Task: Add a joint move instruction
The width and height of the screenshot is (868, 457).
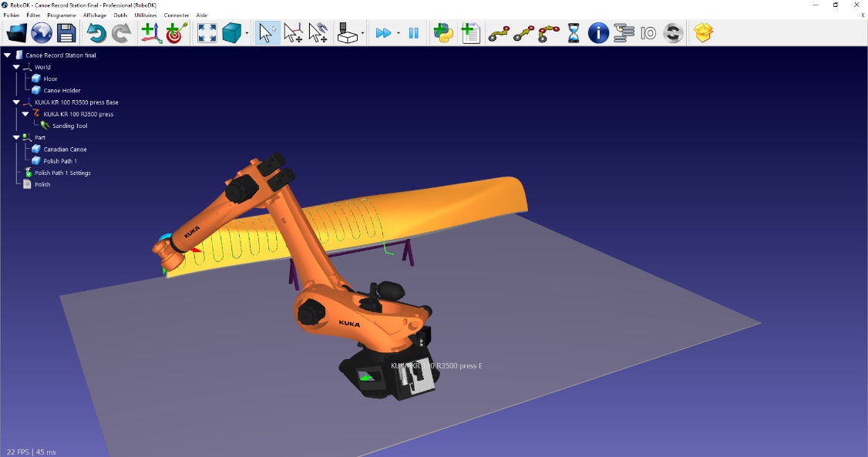Action: coord(498,33)
